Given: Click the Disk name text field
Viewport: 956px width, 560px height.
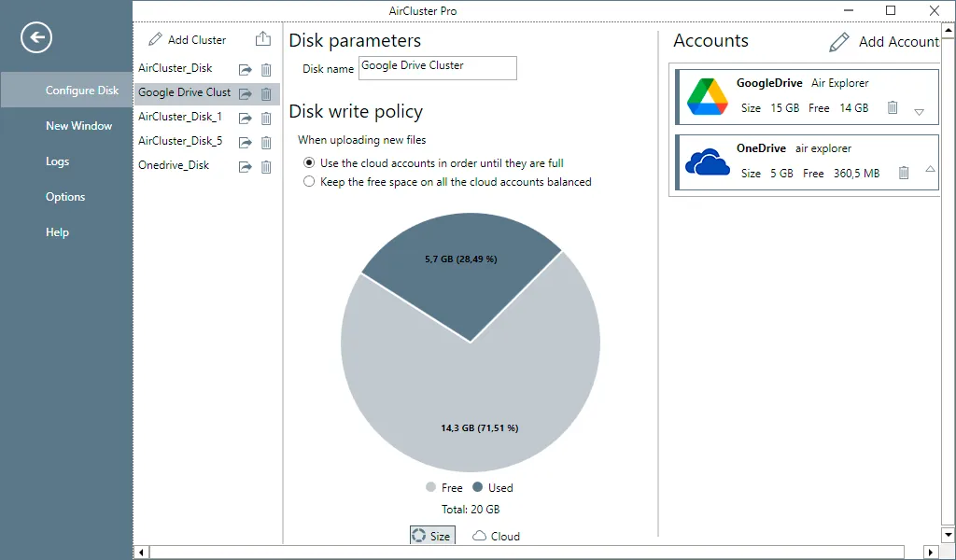Looking at the screenshot, I should [x=438, y=67].
